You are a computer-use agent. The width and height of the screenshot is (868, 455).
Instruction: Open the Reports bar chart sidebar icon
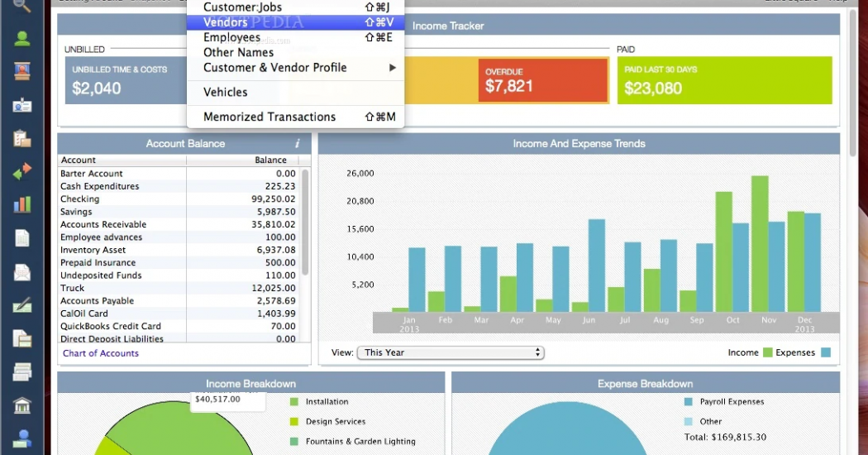click(22, 204)
